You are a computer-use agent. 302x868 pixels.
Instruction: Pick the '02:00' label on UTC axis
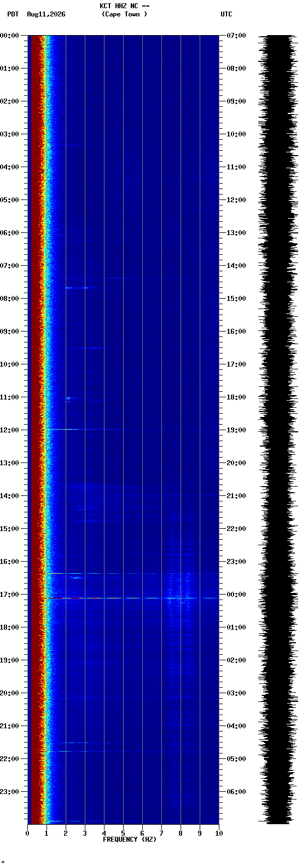pyautogui.click(x=236, y=660)
